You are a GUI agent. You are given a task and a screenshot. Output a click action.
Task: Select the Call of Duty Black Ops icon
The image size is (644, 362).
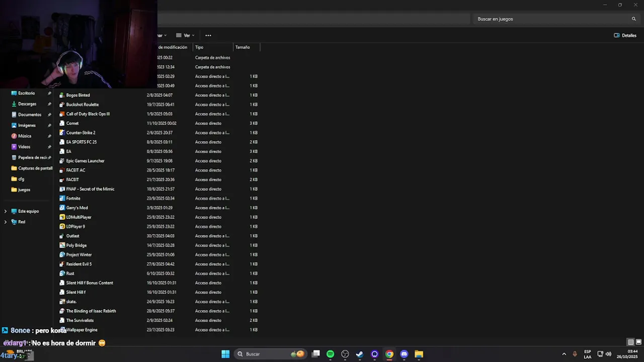click(x=62, y=114)
